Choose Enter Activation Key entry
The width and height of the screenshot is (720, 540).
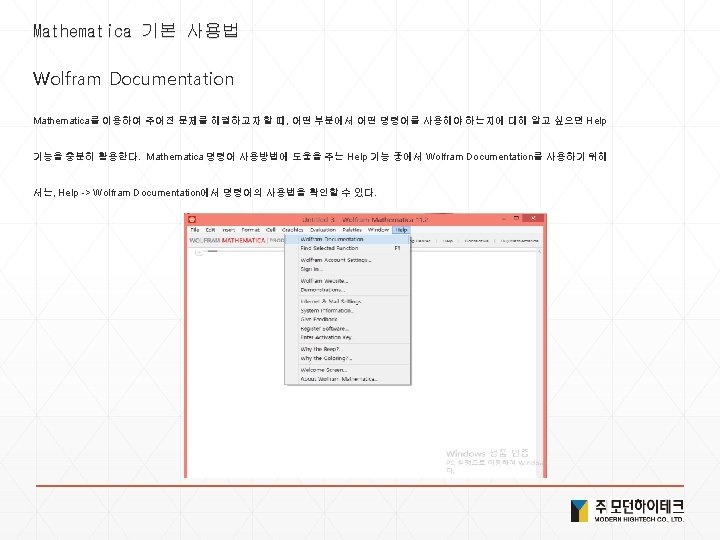348,338
